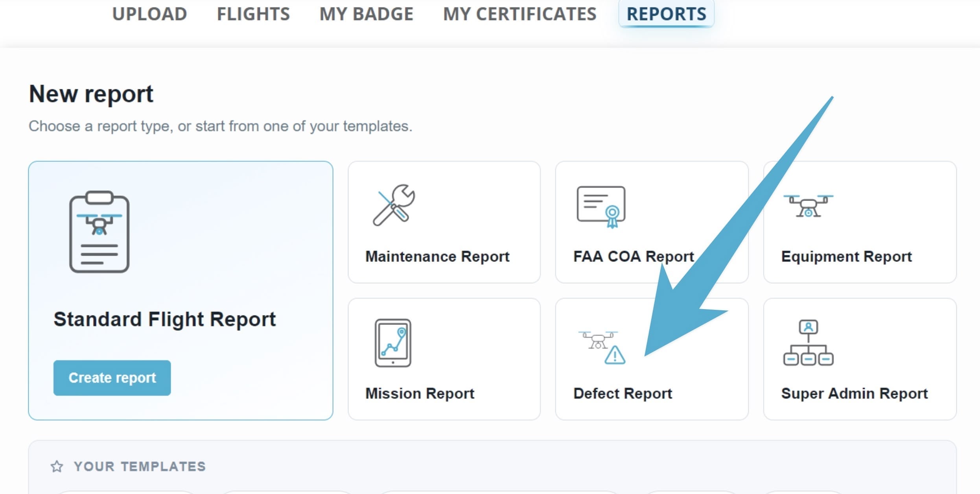Choose the Defect Report label
Viewport: 980px width, 494px height.
coord(623,393)
